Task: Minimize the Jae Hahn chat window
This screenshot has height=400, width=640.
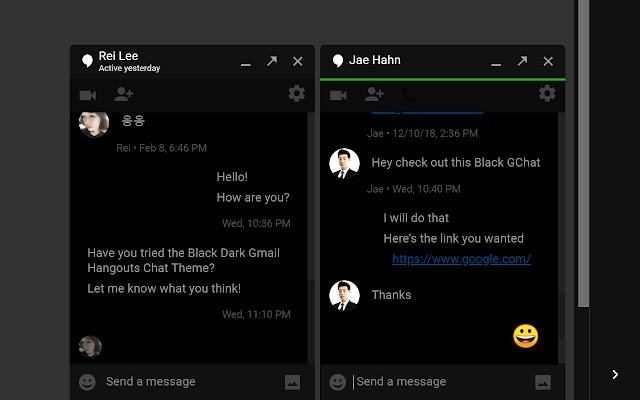Action: (x=496, y=64)
